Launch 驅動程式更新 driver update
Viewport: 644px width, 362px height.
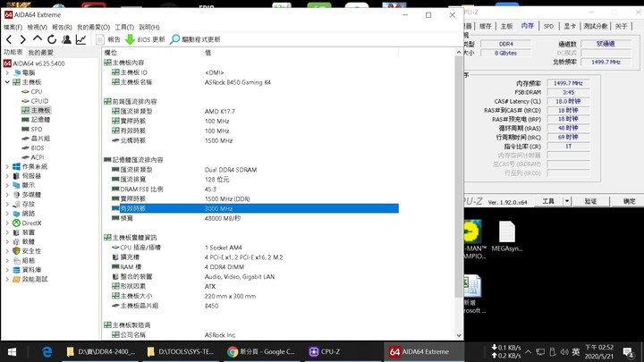pos(195,39)
